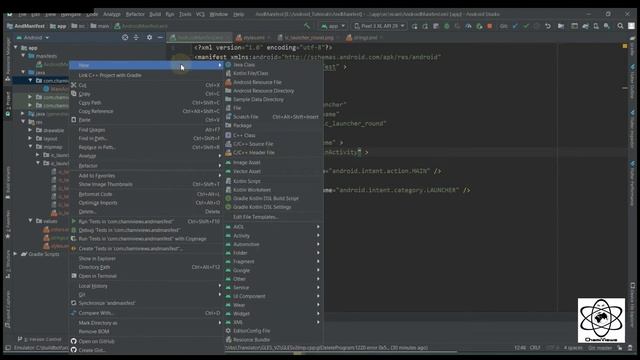Select the mipmap folder in the project tree
640x360 pixels.
coord(53,147)
